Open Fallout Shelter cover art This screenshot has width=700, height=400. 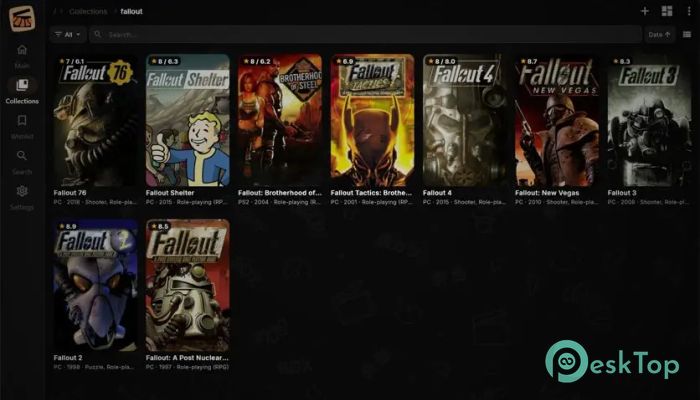188,120
